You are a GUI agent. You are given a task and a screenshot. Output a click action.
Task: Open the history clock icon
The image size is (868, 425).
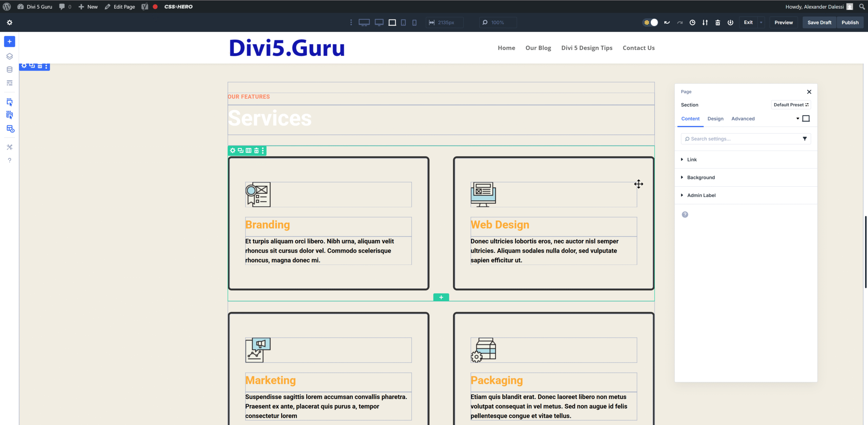coord(692,22)
